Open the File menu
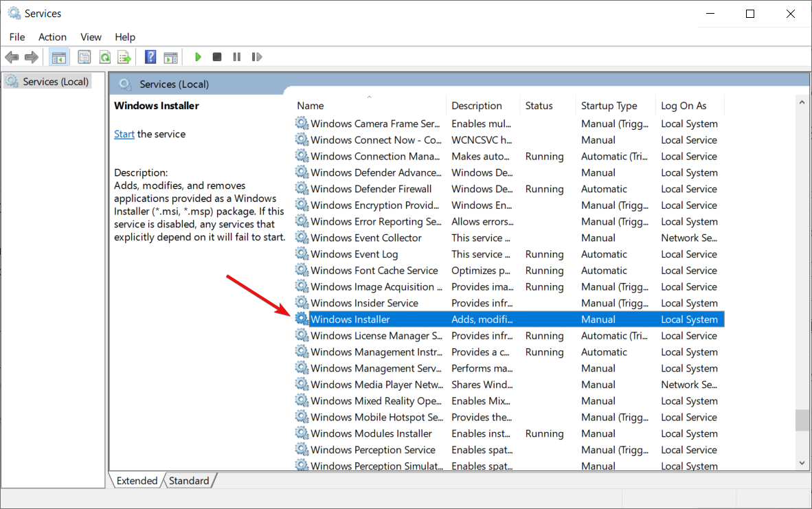The height and width of the screenshot is (509, 812). point(17,37)
